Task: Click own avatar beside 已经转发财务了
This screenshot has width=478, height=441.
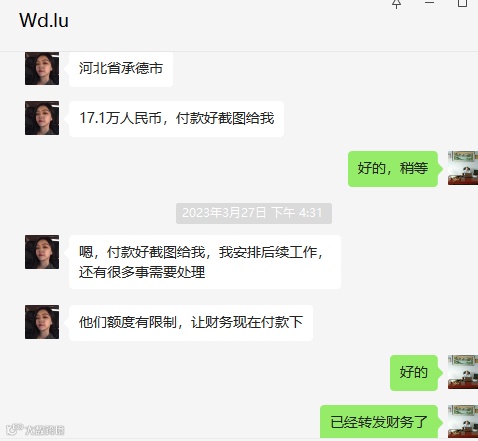Action: pos(463,421)
